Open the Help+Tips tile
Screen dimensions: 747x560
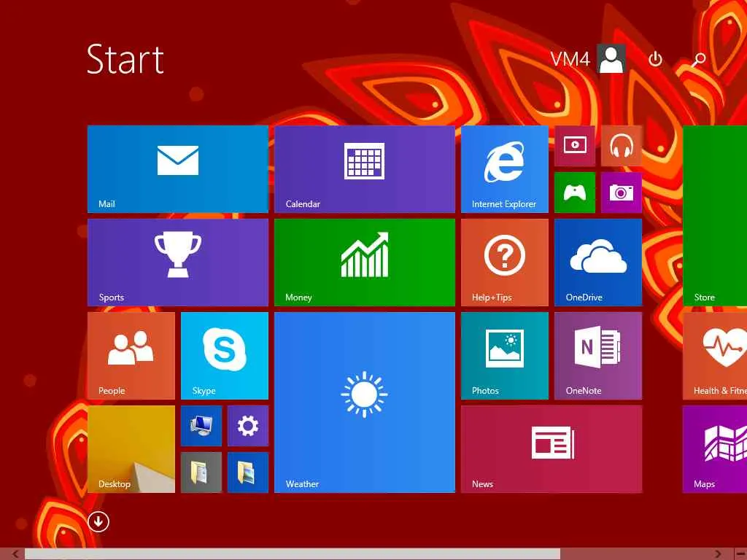click(505, 262)
